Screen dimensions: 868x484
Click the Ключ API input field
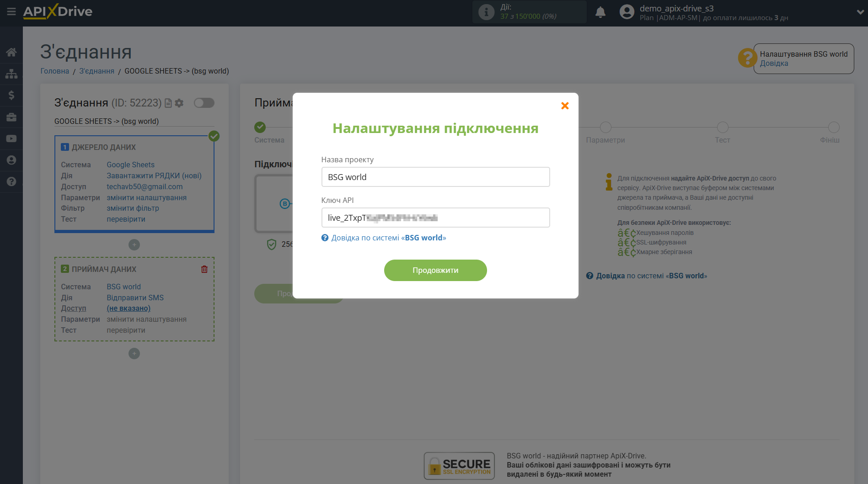pyautogui.click(x=435, y=218)
